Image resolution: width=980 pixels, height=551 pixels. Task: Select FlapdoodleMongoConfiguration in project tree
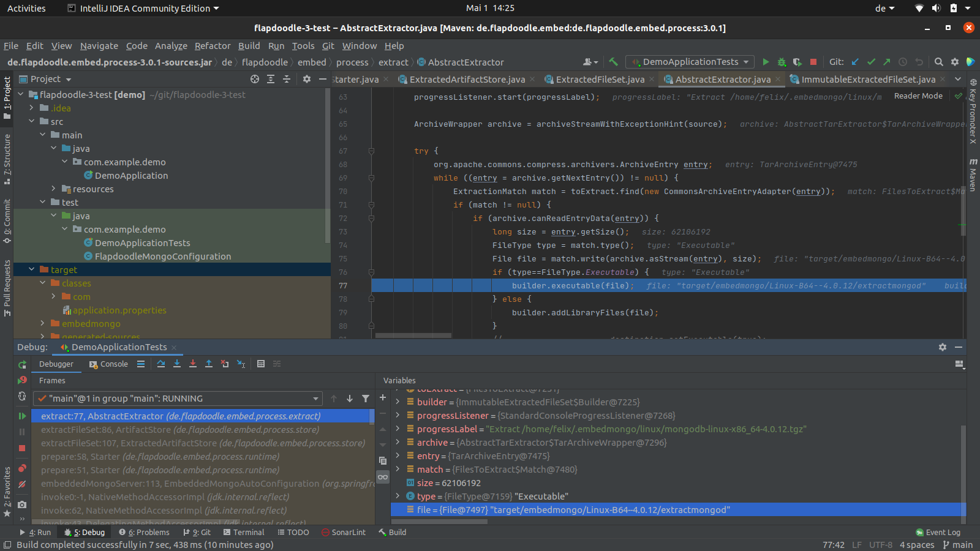tap(163, 257)
